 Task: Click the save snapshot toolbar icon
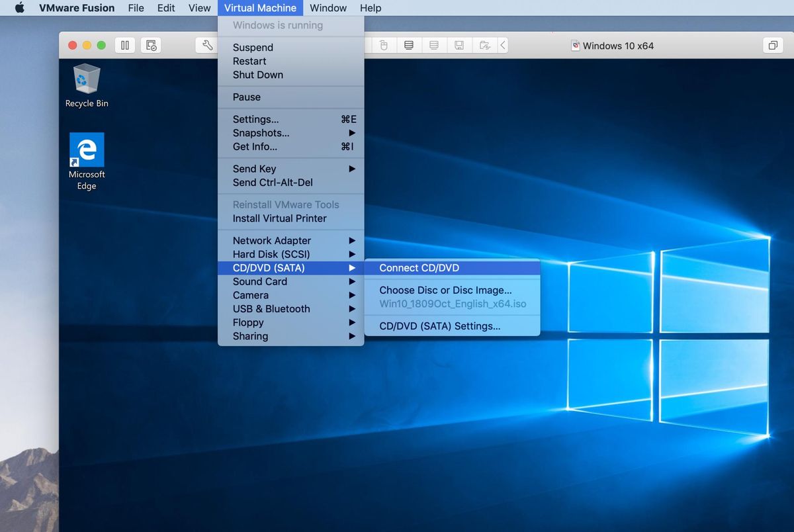[459, 45]
